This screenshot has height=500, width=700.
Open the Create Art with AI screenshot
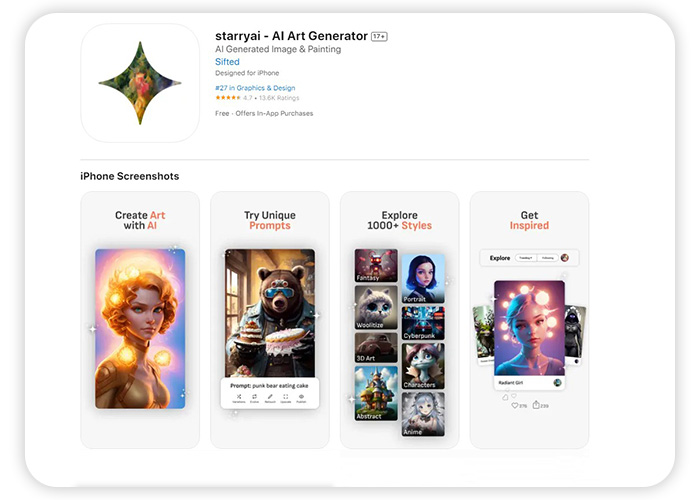(x=140, y=320)
